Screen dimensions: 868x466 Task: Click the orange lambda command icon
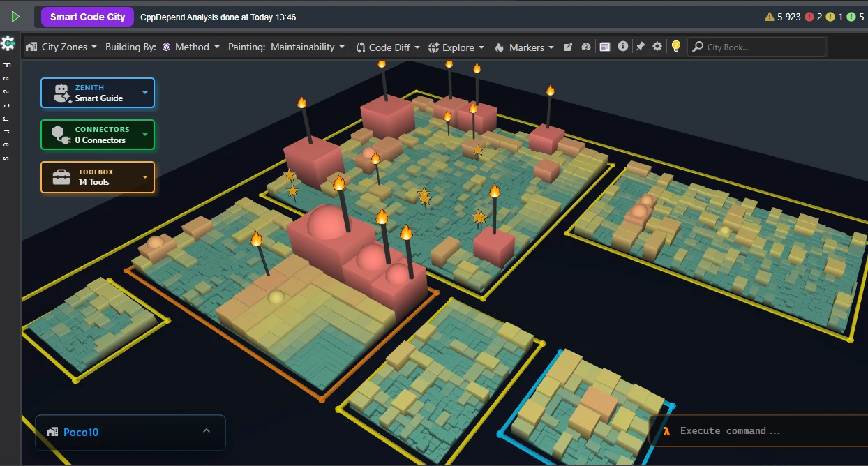coord(666,431)
